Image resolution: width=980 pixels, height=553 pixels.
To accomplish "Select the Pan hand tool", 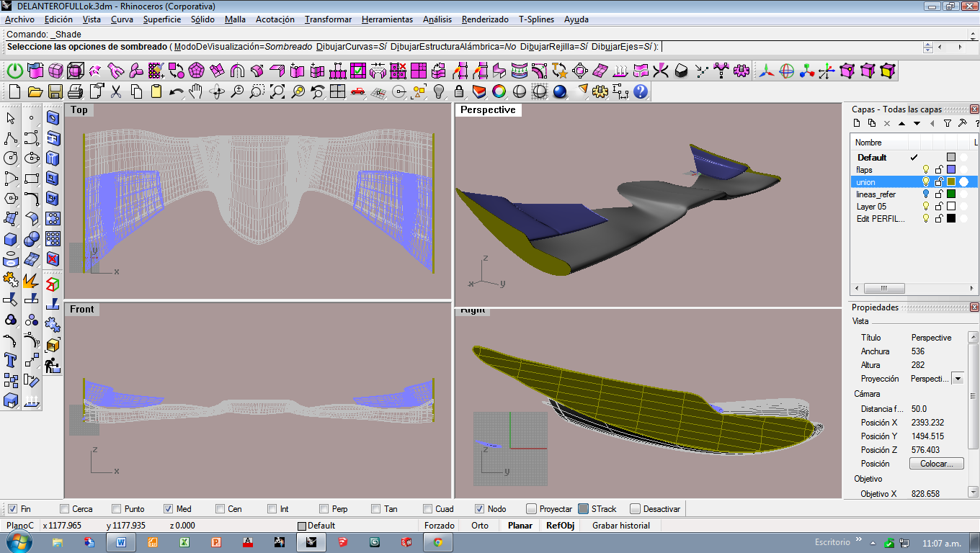I will pos(196,91).
